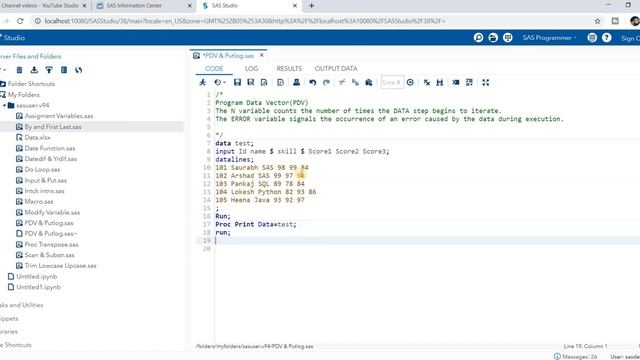Switch to the LOG tab
Screen dimensions: 640x360
tap(251, 69)
